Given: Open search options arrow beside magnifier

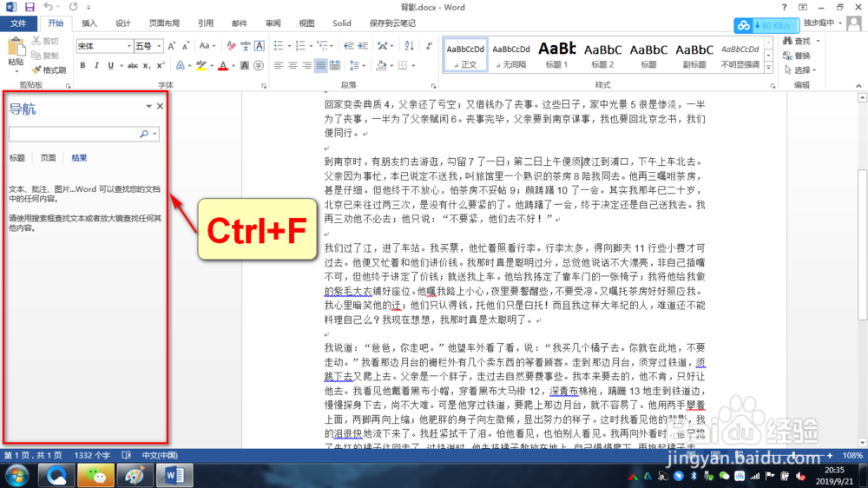Looking at the screenshot, I should pos(155,134).
